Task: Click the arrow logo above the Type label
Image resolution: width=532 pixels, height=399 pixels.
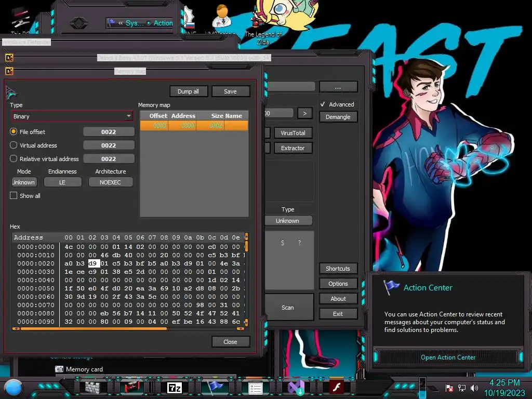Action: click(11, 92)
